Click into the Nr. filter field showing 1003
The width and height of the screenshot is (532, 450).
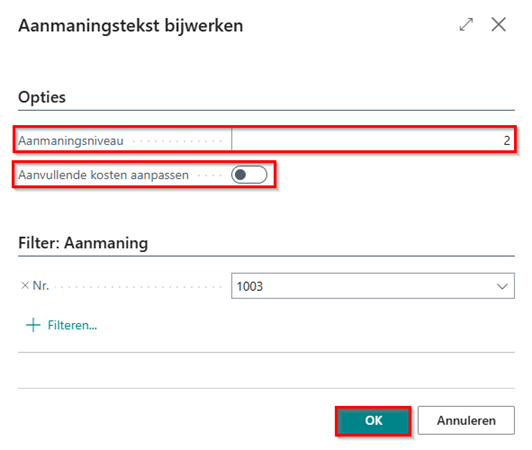point(373,286)
